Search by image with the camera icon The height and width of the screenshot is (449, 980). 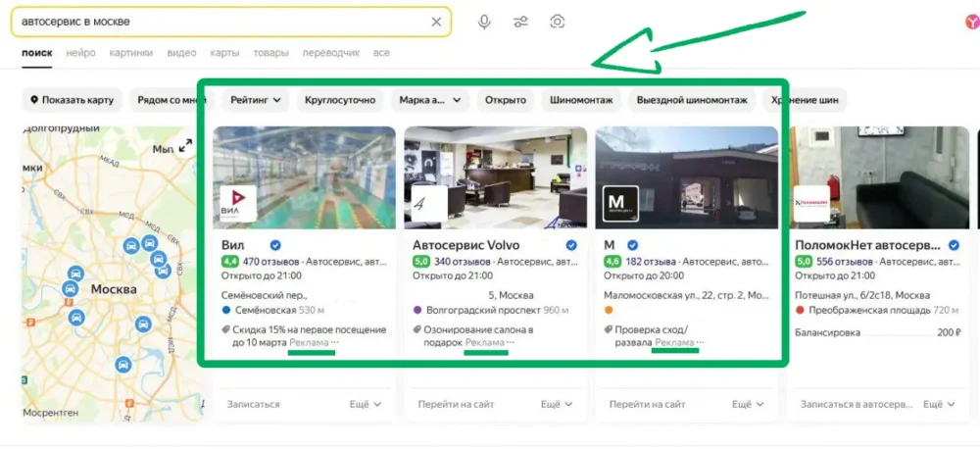tap(557, 22)
